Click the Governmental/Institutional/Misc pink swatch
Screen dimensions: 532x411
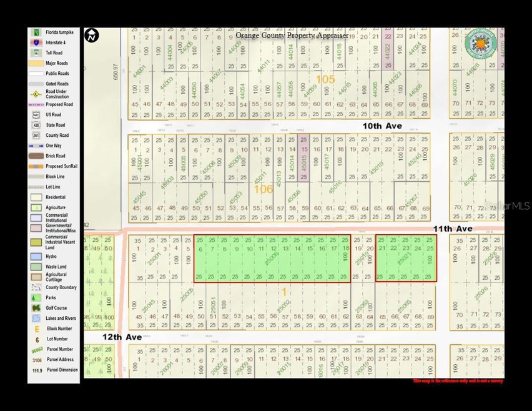pyautogui.click(x=36, y=228)
